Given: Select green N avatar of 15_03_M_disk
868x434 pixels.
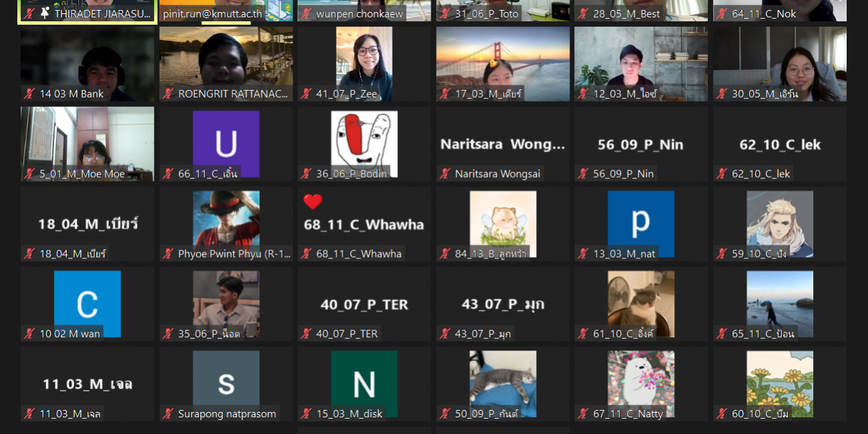Looking at the screenshot, I should coord(364,384).
